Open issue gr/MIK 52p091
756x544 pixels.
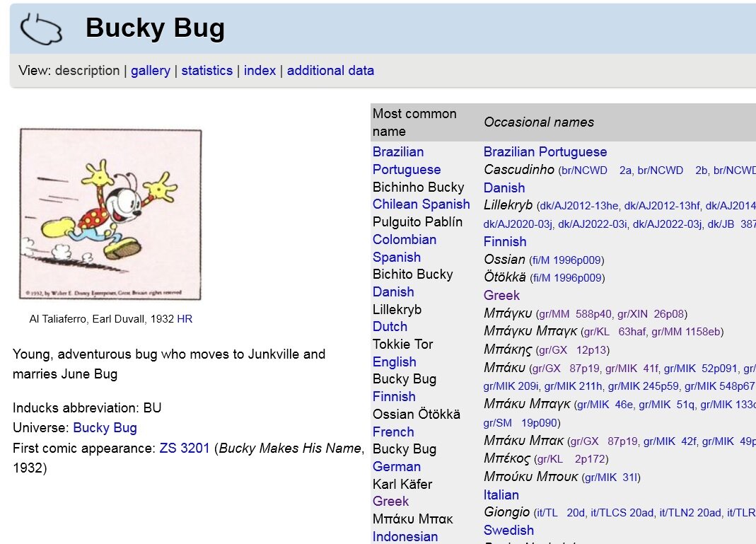[x=701, y=369]
